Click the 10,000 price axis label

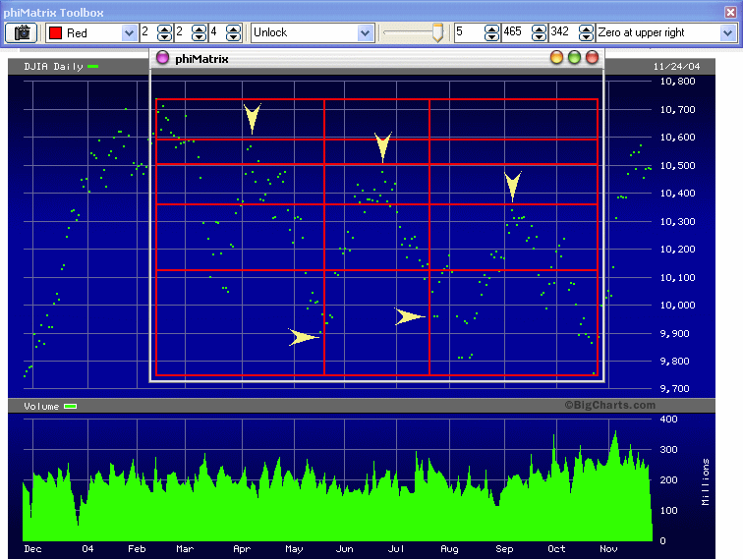pyautogui.click(x=677, y=306)
